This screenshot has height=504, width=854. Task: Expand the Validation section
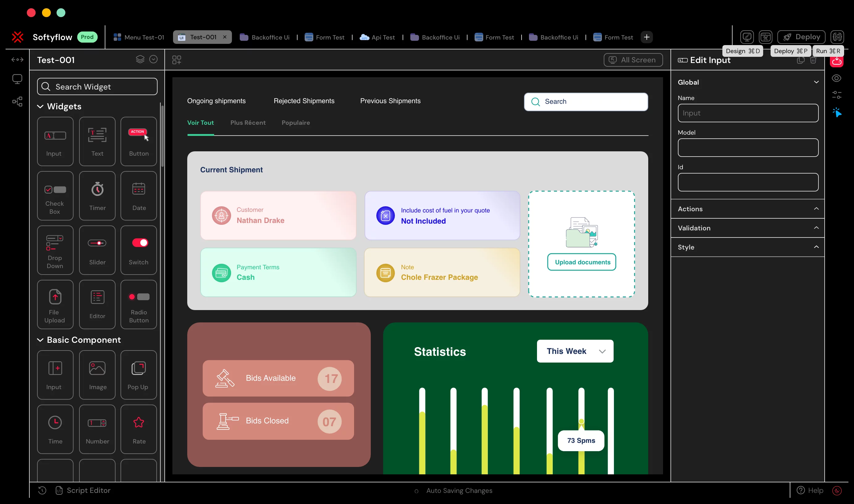coord(816,228)
